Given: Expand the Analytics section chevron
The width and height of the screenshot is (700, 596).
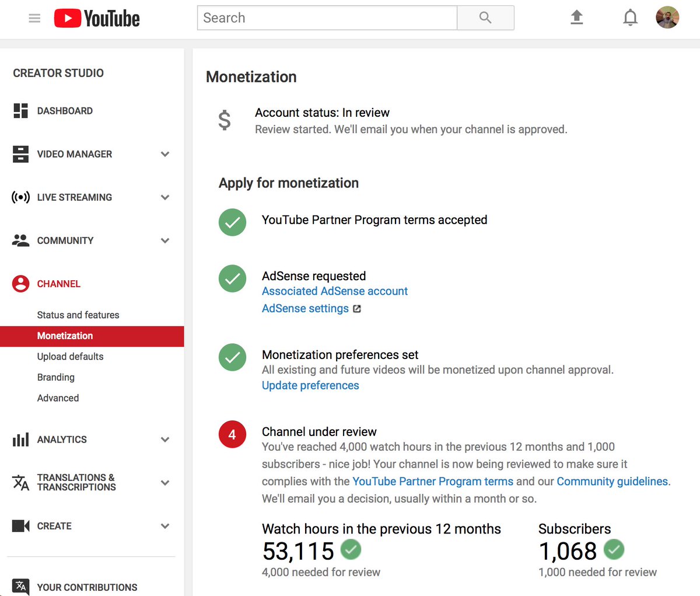Looking at the screenshot, I should (165, 440).
